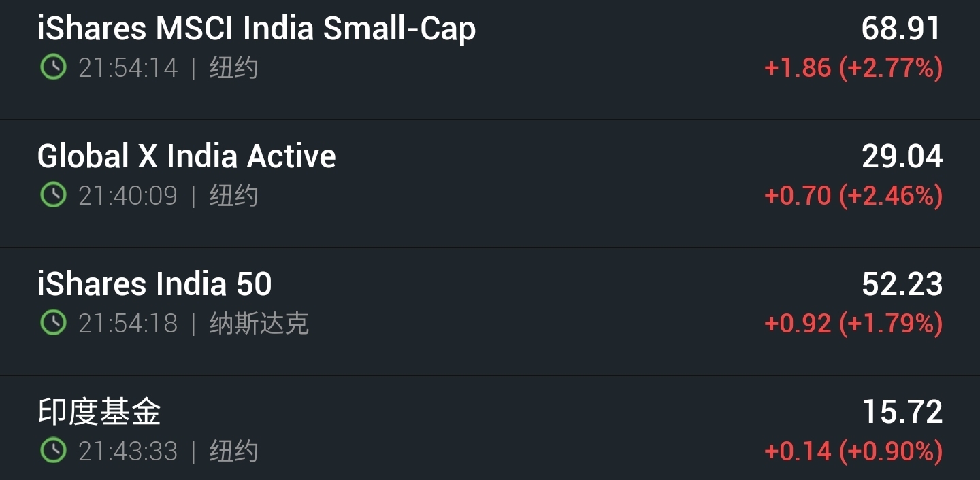Select the 15.72 price value
The width and height of the screenshot is (980, 480).
pos(902,412)
